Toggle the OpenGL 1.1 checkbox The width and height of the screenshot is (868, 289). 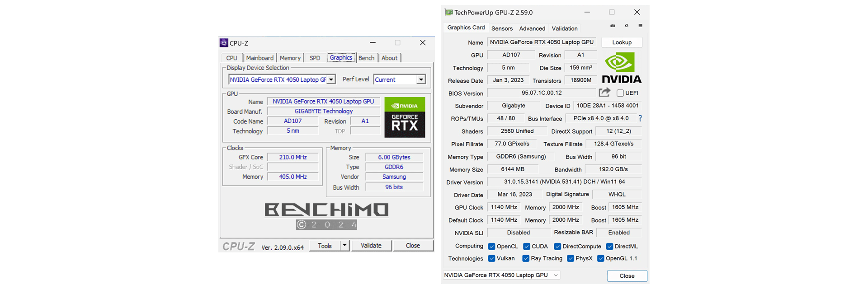(601, 258)
